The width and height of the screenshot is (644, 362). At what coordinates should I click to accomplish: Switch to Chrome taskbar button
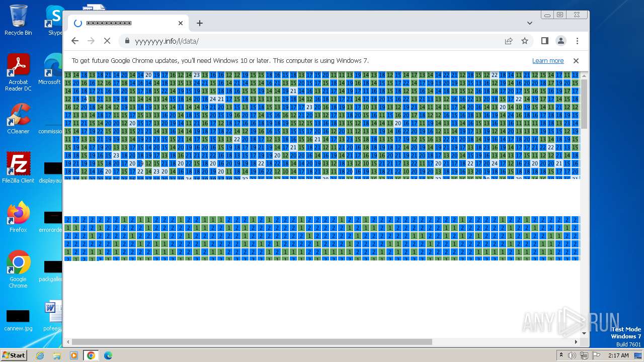(x=91, y=355)
